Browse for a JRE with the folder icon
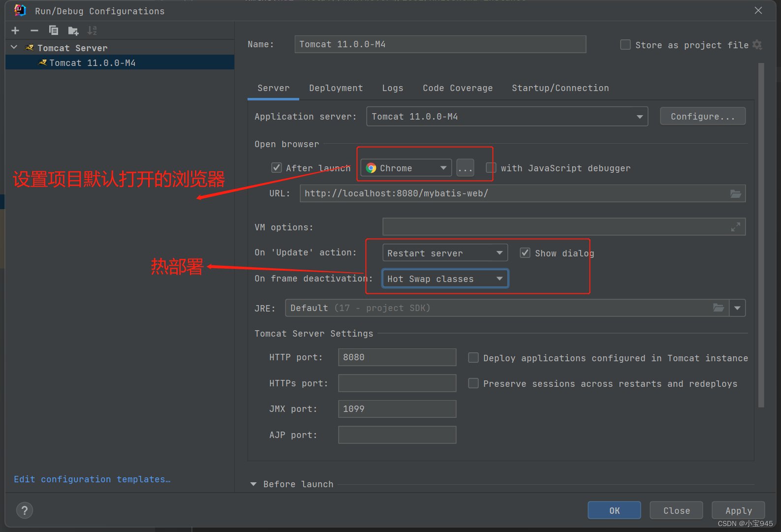The width and height of the screenshot is (781, 532). point(719,308)
